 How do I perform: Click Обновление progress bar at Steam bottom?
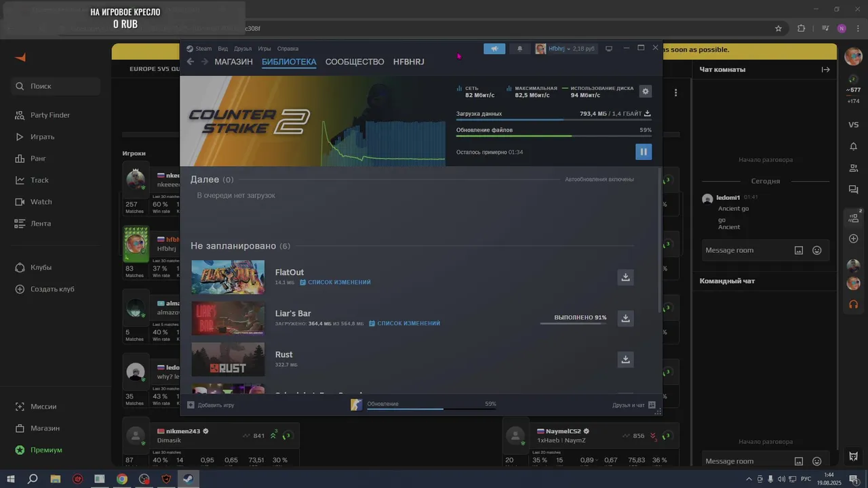(x=431, y=409)
